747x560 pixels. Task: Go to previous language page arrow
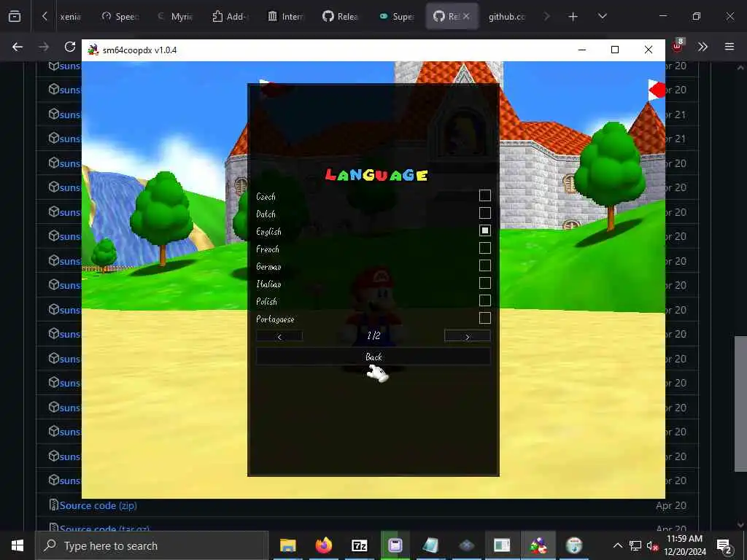click(x=279, y=336)
